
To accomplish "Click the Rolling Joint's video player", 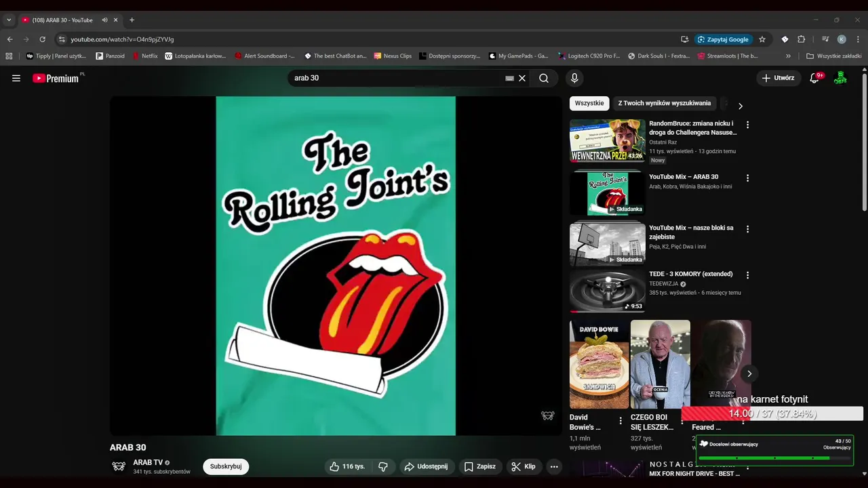I will [x=336, y=266].
